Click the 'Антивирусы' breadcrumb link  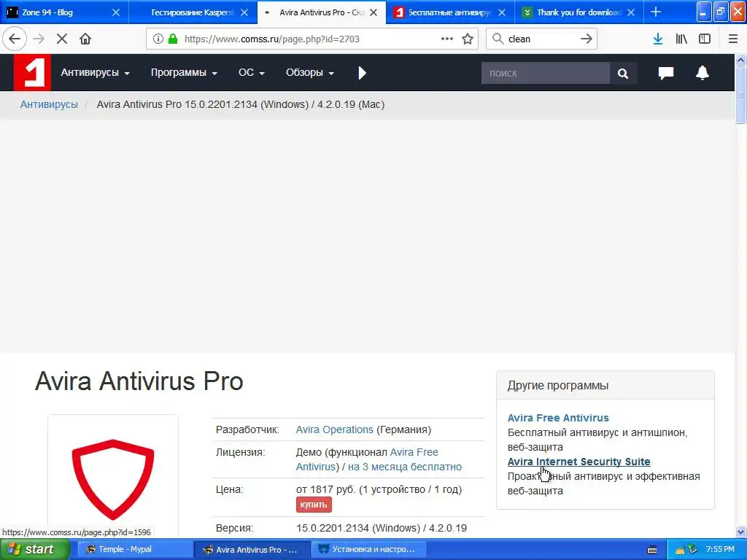(x=49, y=104)
